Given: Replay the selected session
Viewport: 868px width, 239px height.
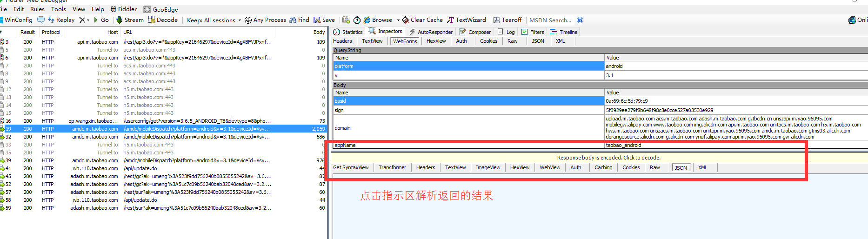Looking at the screenshot, I should (61, 20).
